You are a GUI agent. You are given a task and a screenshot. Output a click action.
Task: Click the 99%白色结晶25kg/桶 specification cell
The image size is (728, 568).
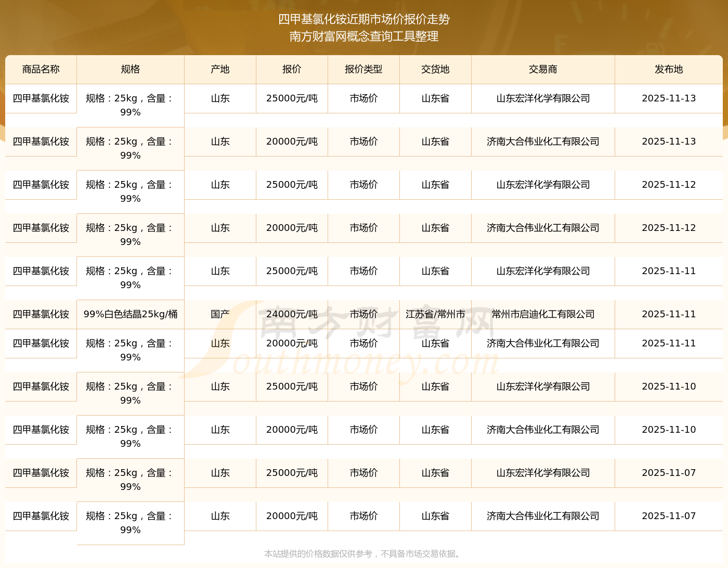click(x=131, y=314)
